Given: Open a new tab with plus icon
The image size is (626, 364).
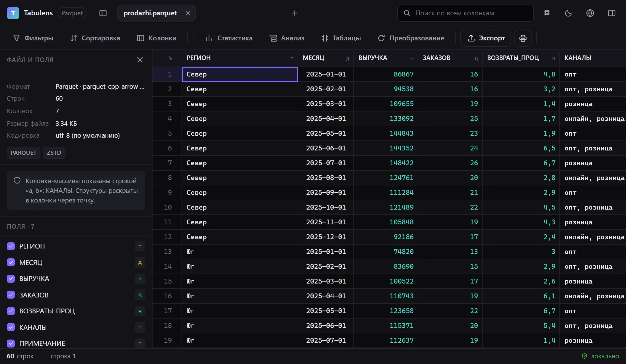Looking at the screenshot, I should coord(295,13).
